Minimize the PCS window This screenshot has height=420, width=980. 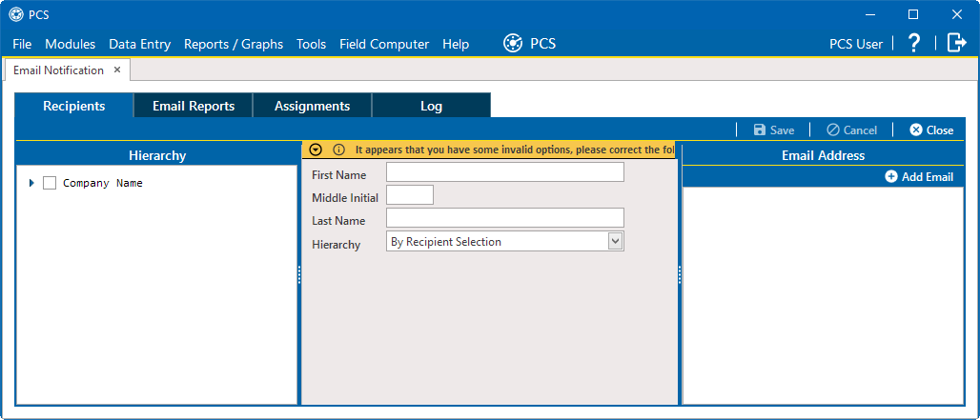(x=870, y=14)
